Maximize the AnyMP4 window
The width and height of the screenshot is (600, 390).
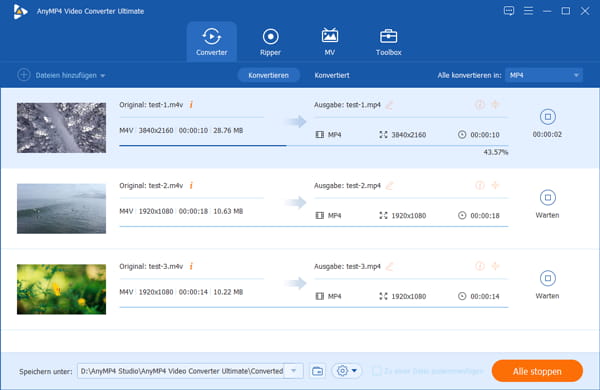pyautogui.click(x=566, y=11)
